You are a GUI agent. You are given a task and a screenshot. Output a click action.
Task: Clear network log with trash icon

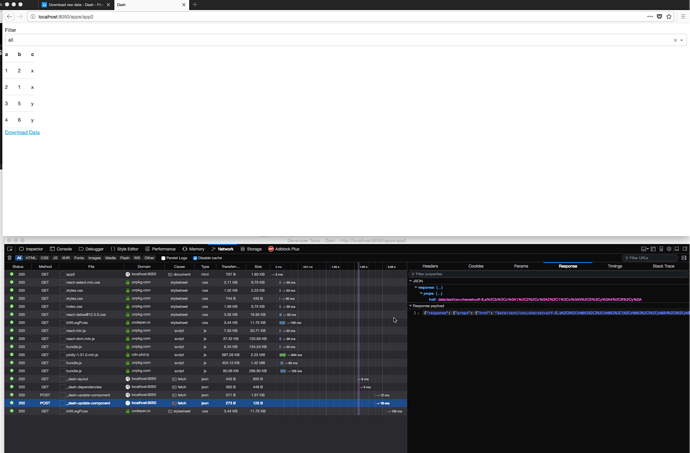[9, 258]
